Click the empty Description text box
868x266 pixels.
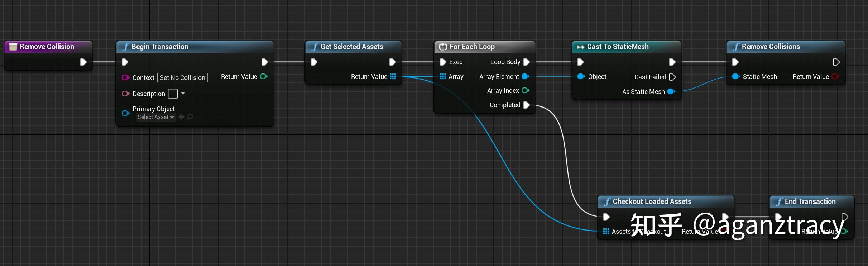173,94
